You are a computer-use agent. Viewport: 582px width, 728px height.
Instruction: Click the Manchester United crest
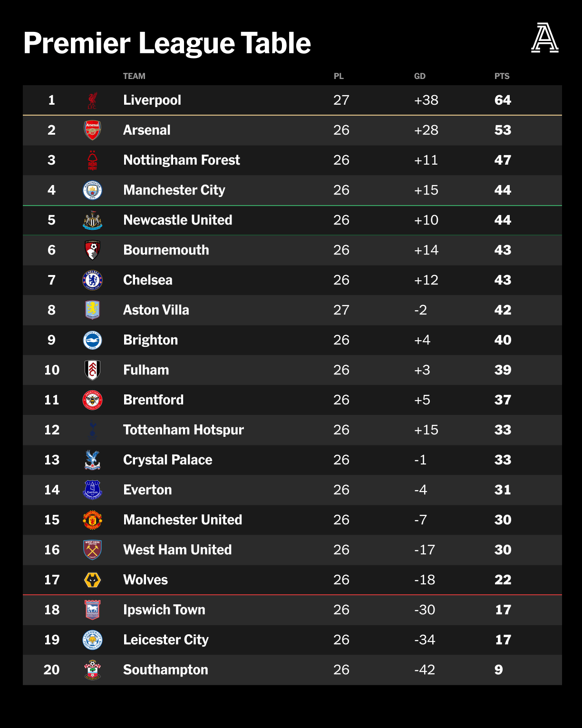tap(92, 520)
